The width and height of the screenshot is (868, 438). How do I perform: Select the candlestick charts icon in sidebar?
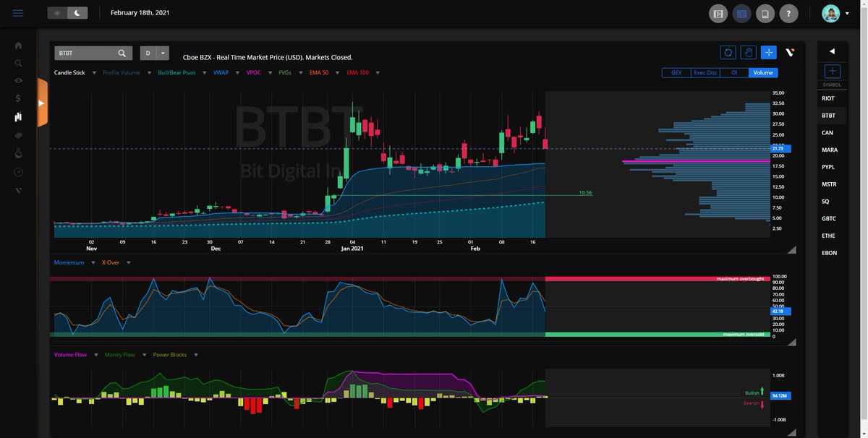(x=18, y=117)
